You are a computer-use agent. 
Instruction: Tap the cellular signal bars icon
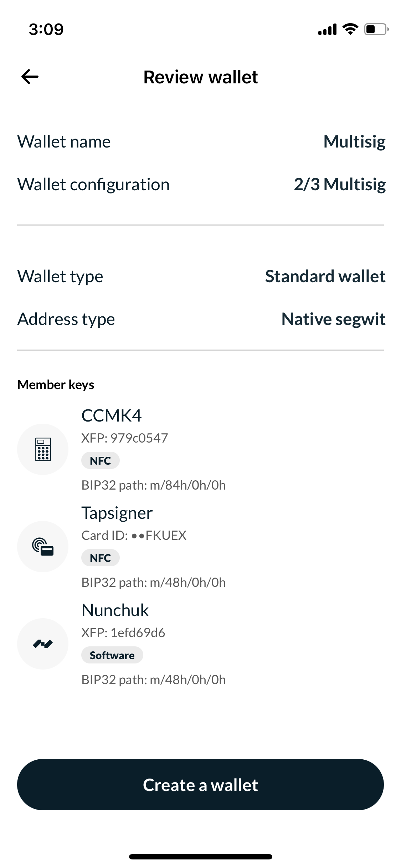327,29
